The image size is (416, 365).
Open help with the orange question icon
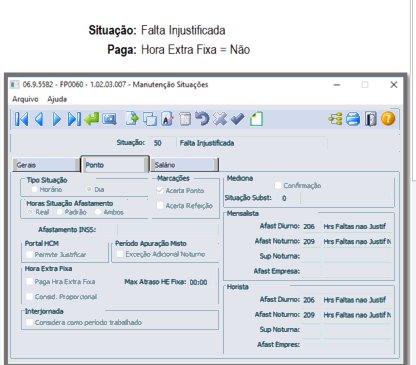[x=388, y=119]
